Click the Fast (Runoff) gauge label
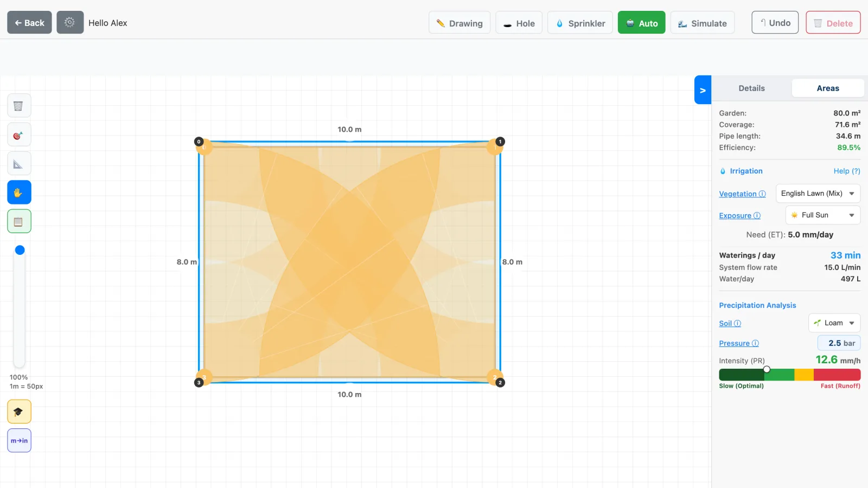 point(840,386)
